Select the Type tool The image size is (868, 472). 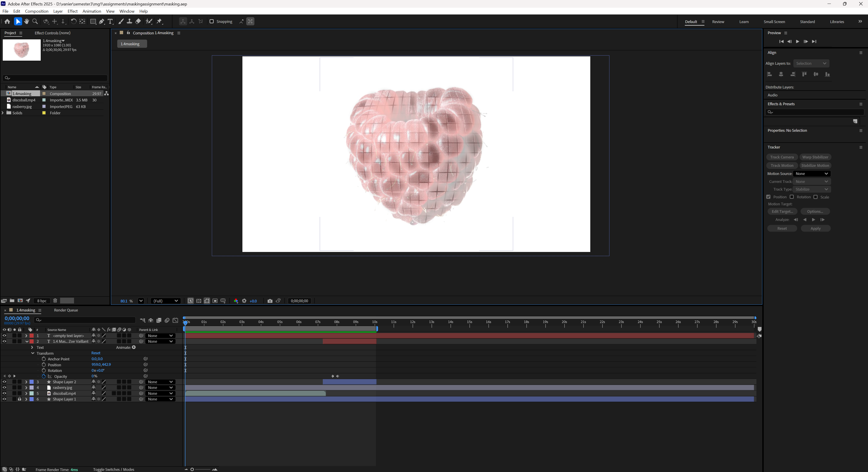(110, 22)
